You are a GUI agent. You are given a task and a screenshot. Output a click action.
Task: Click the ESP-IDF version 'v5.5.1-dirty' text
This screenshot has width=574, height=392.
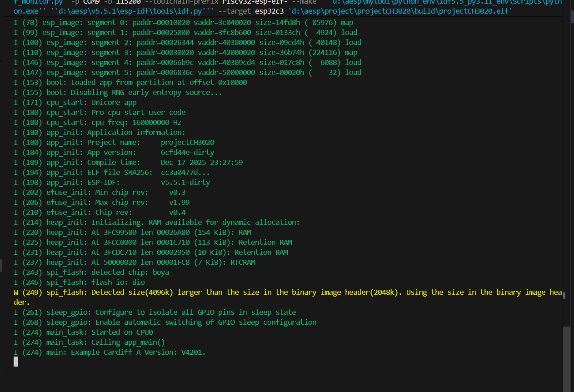coord(185,182)
